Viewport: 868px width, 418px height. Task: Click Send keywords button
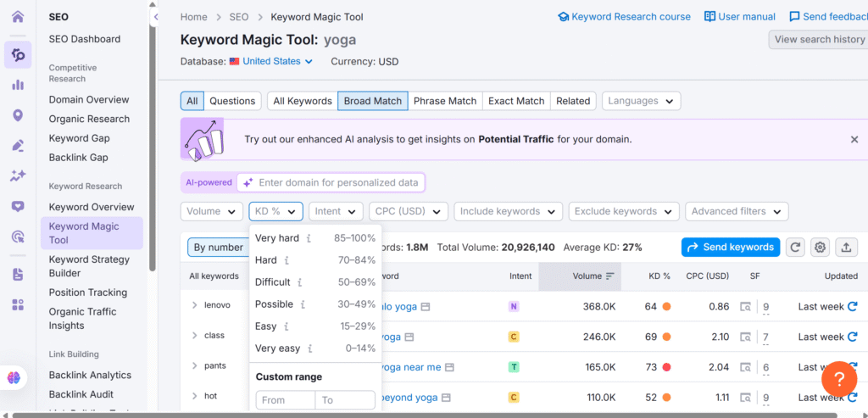(x=730, y=248)
